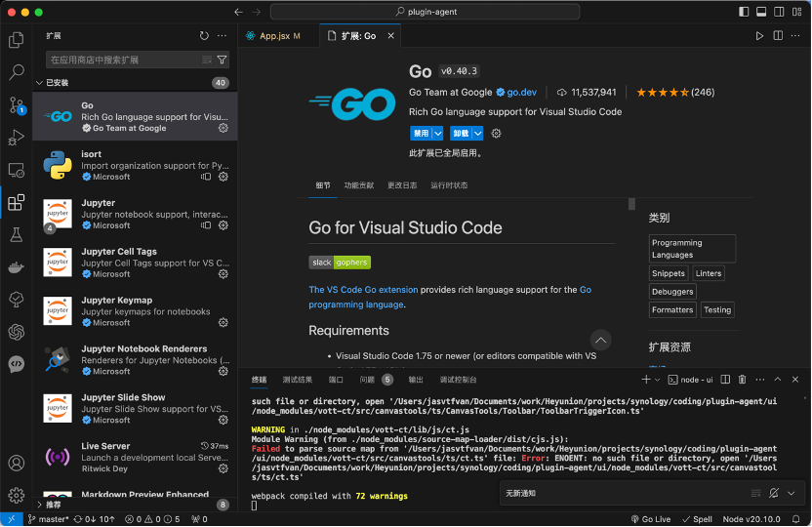Image resolution: width=812 pixels, height=527 pixels.
Task: Open Go extension settings gear in details
Action: pyautogui.click(x=496, y=134)
